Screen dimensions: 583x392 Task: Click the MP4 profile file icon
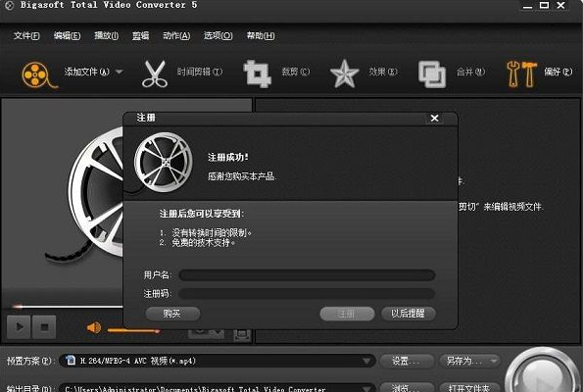click(x=71, y=360)
